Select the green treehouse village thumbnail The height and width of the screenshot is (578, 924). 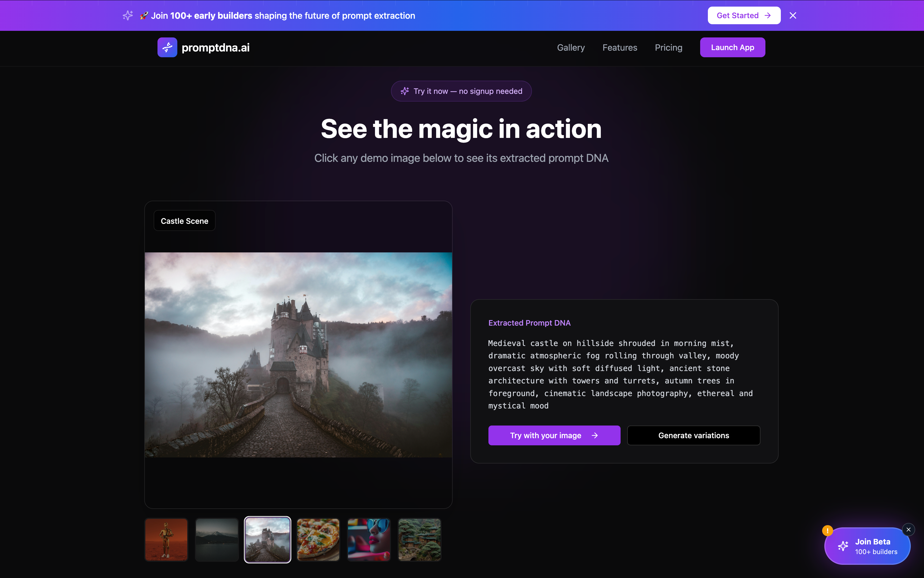tap(419, 539)
